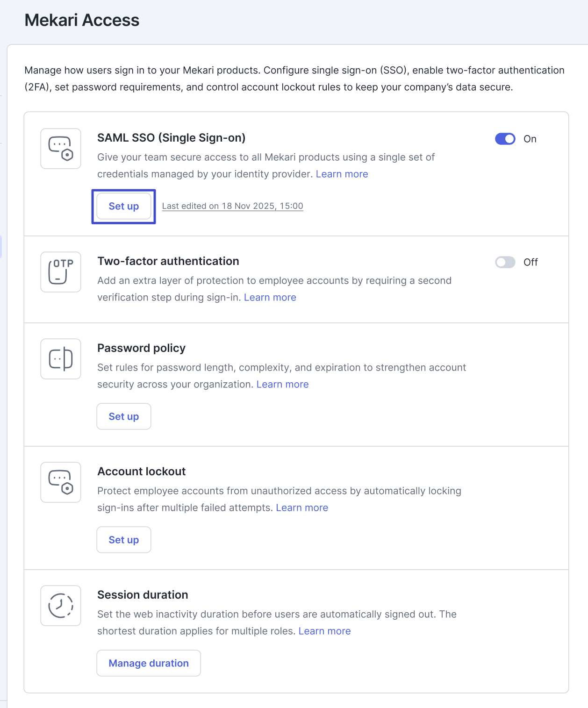Image resolution: width=588 pixels, height=708 pixels.
Task: Click the Session duration clock icon
Action: 61,606
